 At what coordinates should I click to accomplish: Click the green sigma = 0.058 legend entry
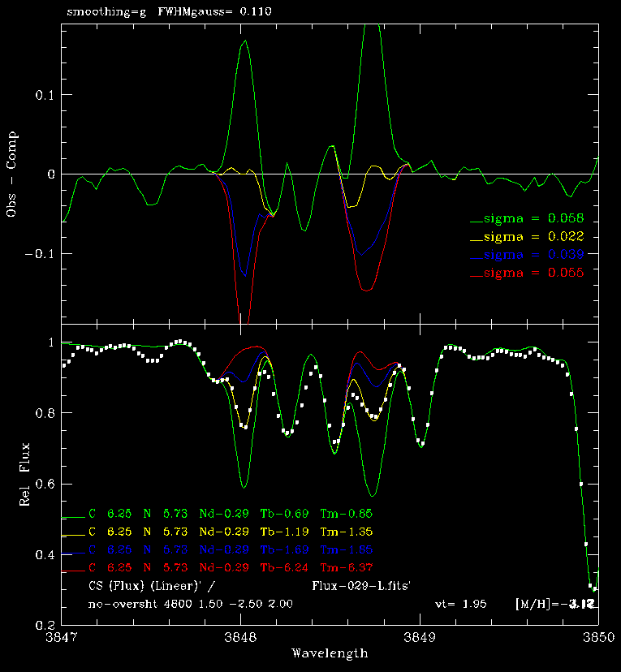(533, 218)
